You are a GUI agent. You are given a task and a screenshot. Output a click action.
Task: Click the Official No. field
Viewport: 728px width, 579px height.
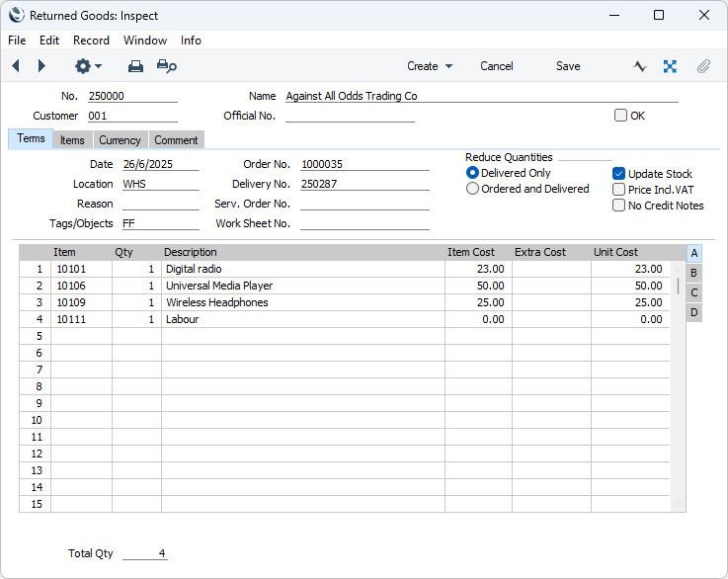point(350,116)
